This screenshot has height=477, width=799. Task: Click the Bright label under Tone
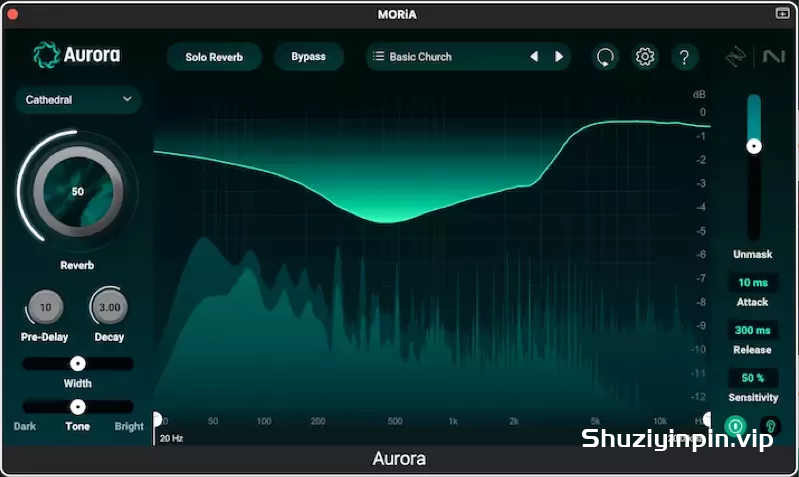click(x=129, y=426)
